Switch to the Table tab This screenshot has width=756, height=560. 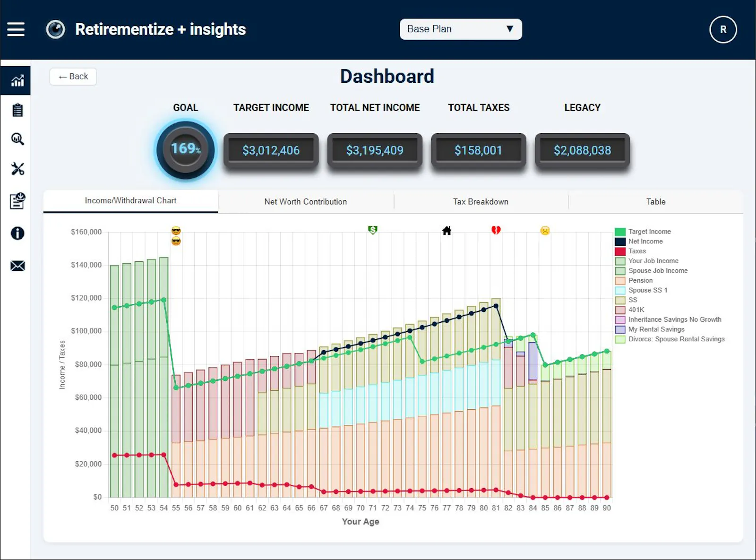656,202
